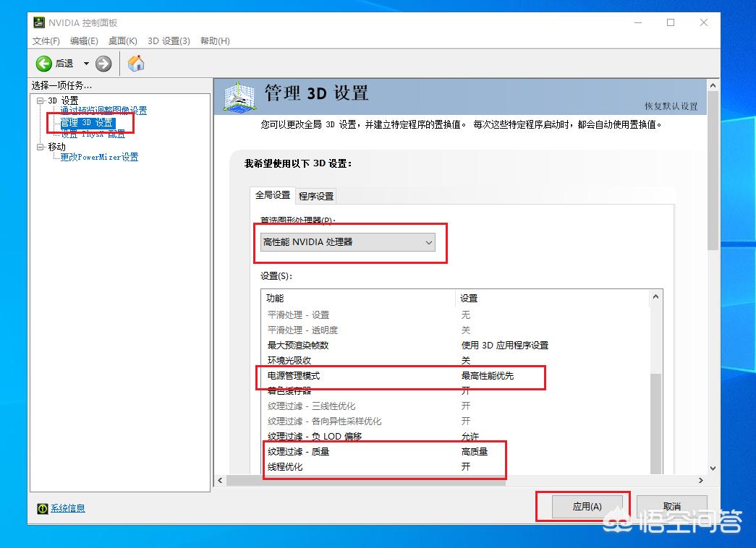Click 使用 3D 应用程序设置 value

[x=505, y=345]
